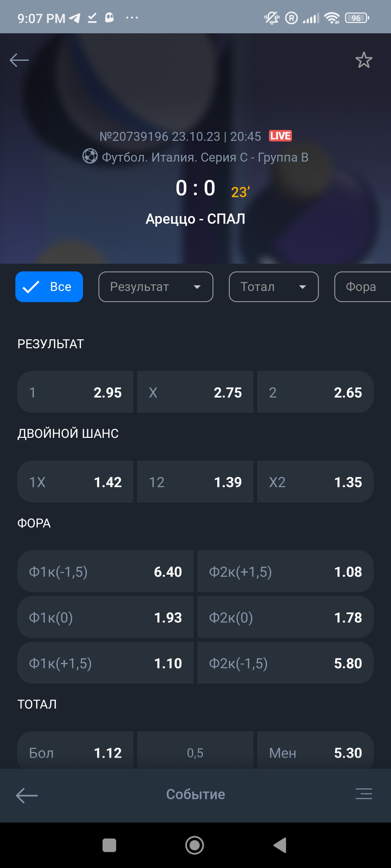This screenshot has height=868, width=391.
Task: Choose handicap Ф2к(0) at 1.78
Action: (285, 617)
